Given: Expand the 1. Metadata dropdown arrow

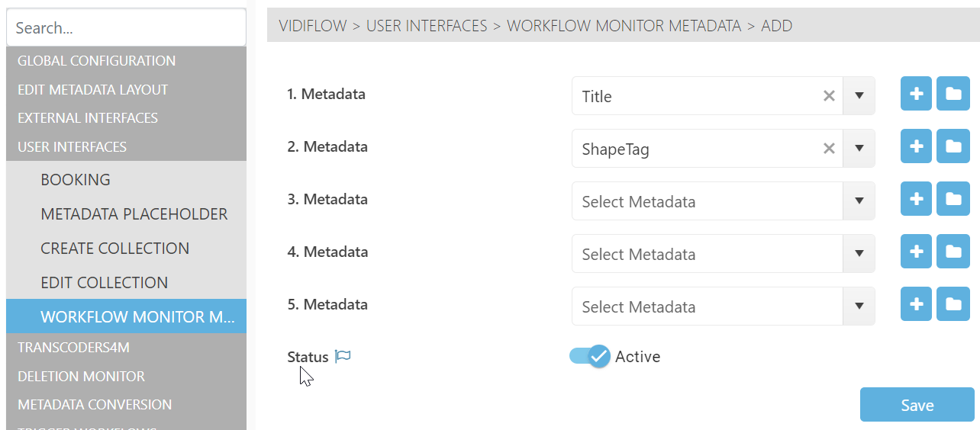Looking at the screenshot, I should point(859,96).
